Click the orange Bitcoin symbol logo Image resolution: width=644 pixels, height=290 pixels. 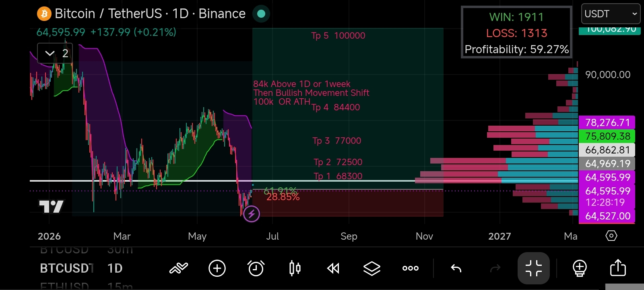point(44,14)
